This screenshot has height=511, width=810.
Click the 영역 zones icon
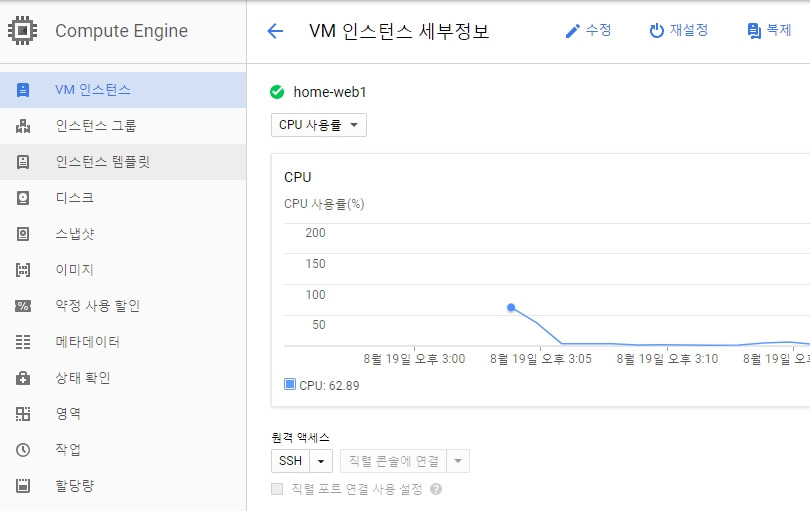[23, 414]
